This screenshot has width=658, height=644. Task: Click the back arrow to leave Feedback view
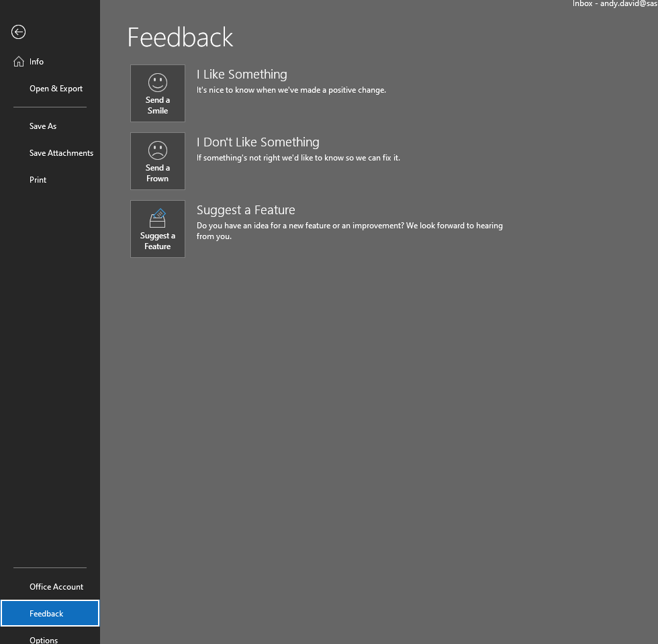click(18, 32)
